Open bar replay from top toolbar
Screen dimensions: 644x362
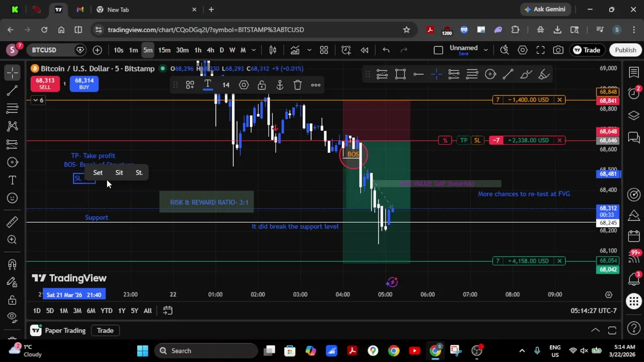pyautogui.click(x=365, y=50)
